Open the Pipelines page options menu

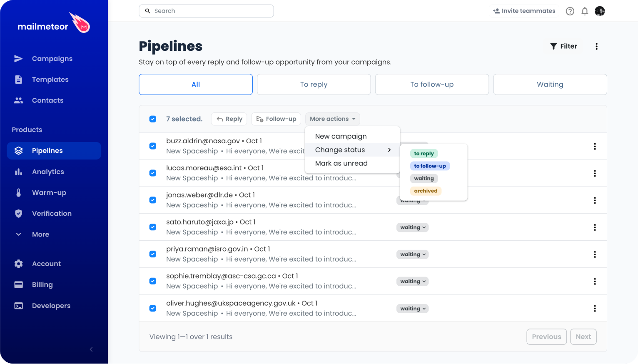[x=596, y=46]
